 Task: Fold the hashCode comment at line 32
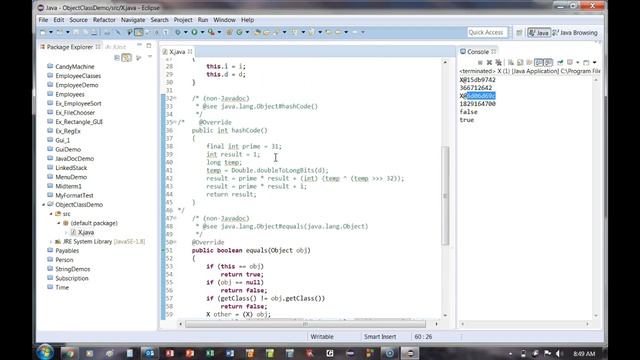tap(175, 98)
